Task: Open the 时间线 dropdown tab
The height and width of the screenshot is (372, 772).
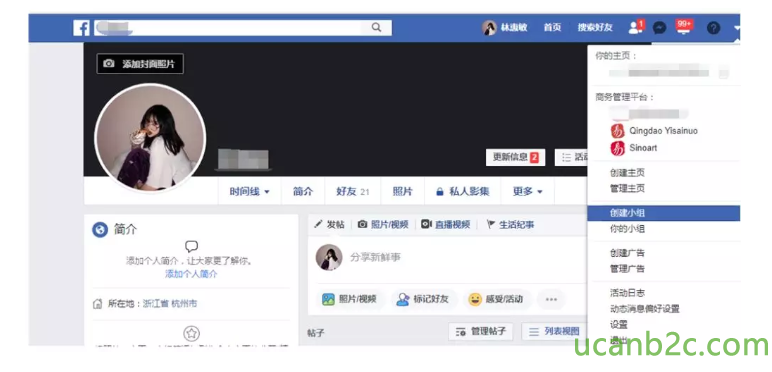Action: click(250, 191)
